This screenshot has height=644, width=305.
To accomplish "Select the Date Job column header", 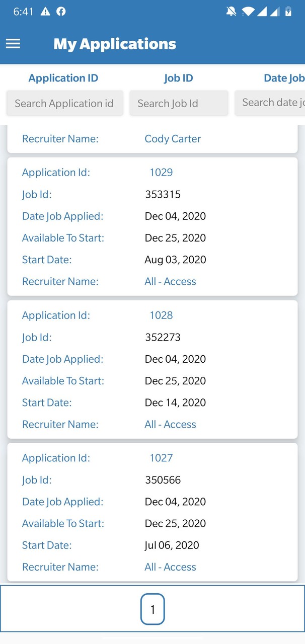I will [283, 78].
